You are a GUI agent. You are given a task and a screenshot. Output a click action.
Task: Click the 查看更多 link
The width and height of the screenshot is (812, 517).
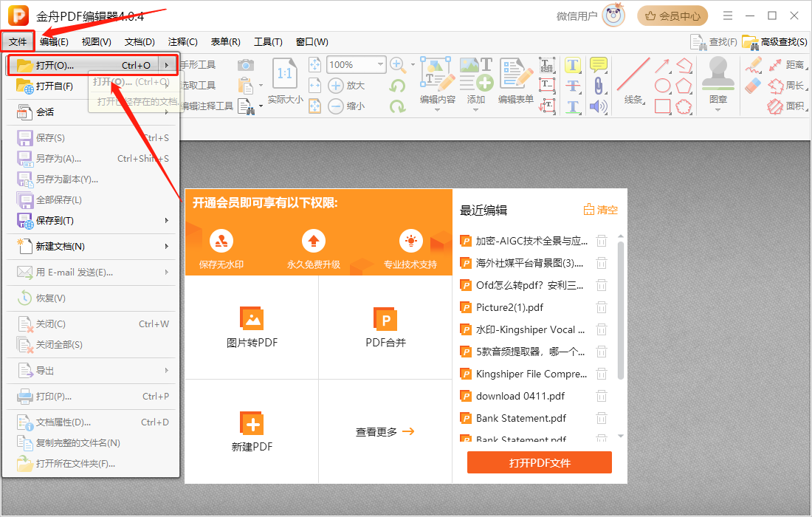385,432
